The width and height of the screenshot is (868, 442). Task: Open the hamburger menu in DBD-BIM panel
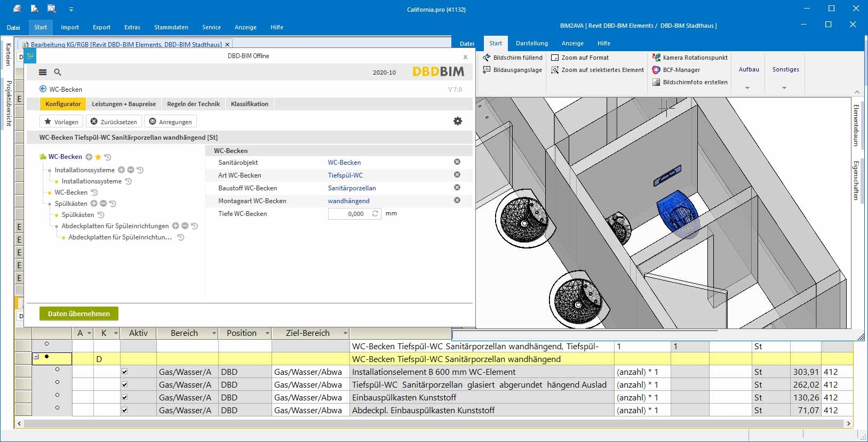pyautogui.click(x=43, y=72)
